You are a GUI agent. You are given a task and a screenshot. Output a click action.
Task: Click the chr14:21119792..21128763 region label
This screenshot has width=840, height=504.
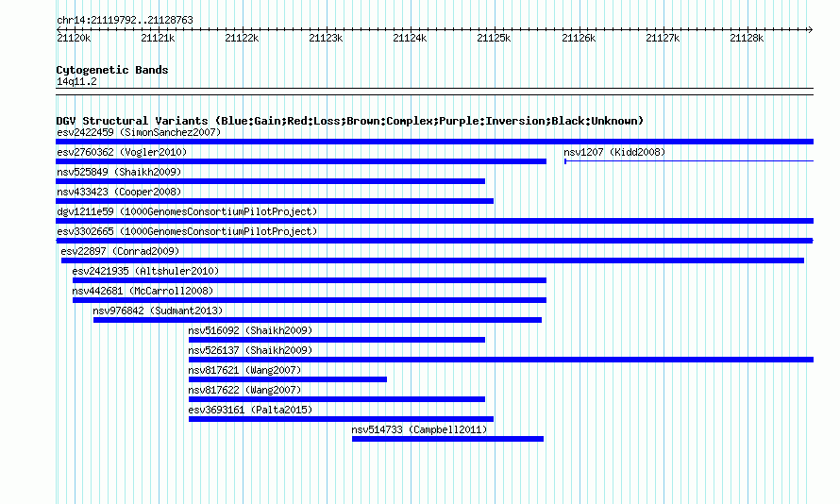coord(125,20)
